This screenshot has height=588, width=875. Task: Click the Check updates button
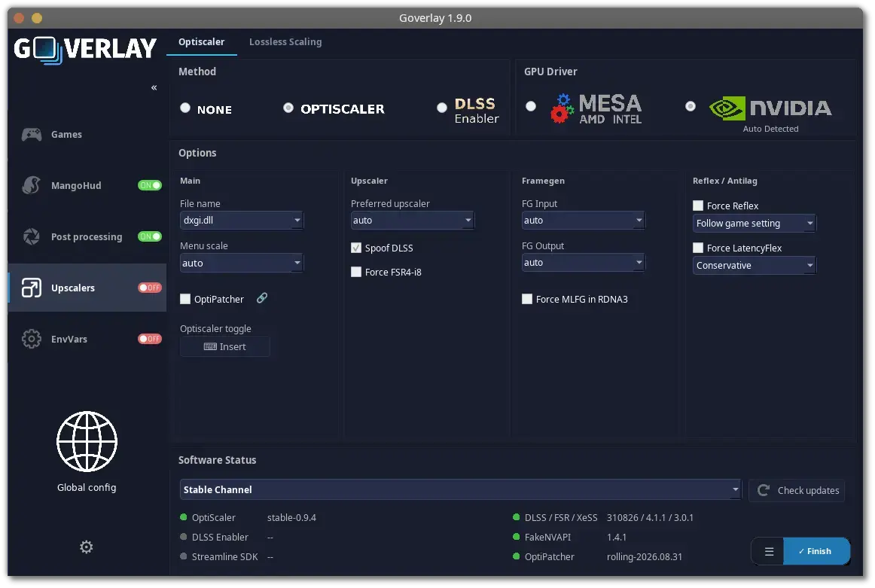click(x=797, y=490)
